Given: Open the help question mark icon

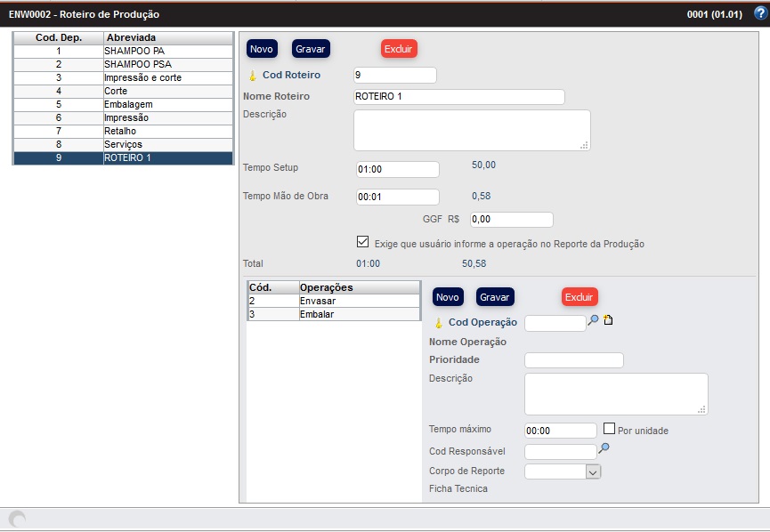Looking at the screenshot, I should coord(759,13).
